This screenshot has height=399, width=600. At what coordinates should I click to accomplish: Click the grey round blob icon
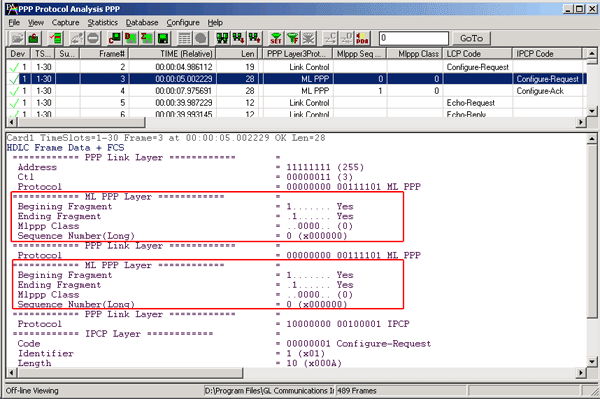coord(201,38)
